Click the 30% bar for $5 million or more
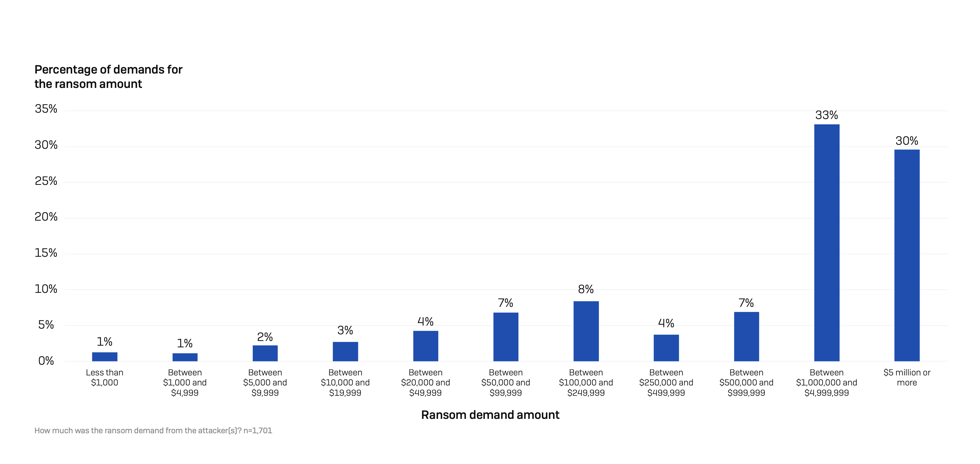Screen dimensions: 980x464 [x=906, y=255]
